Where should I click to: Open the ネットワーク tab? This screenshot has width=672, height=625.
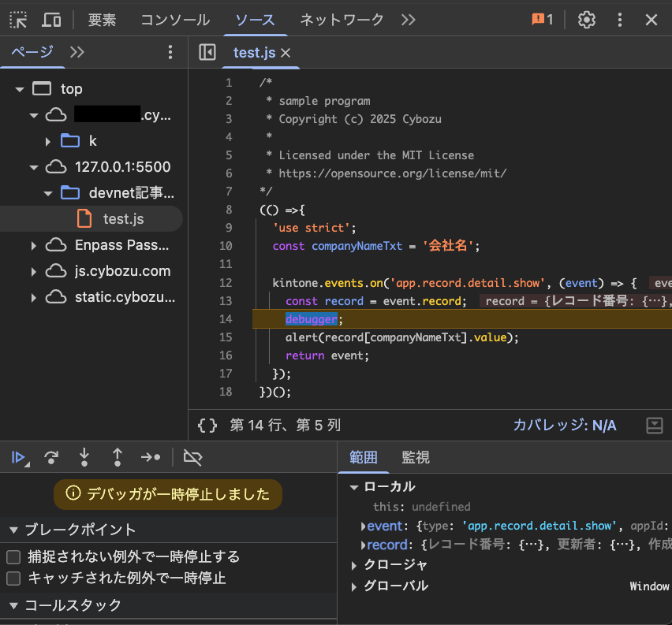coord(342,20)
